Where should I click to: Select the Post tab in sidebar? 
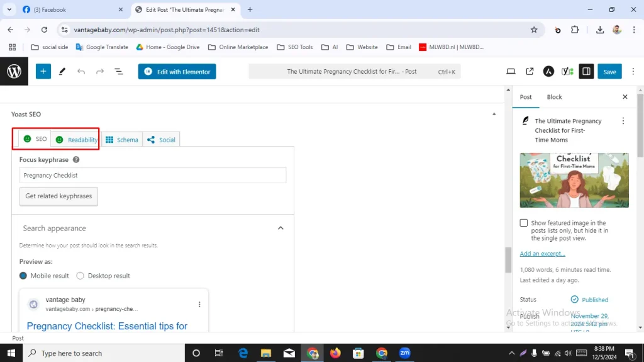(x=526, y=97)
